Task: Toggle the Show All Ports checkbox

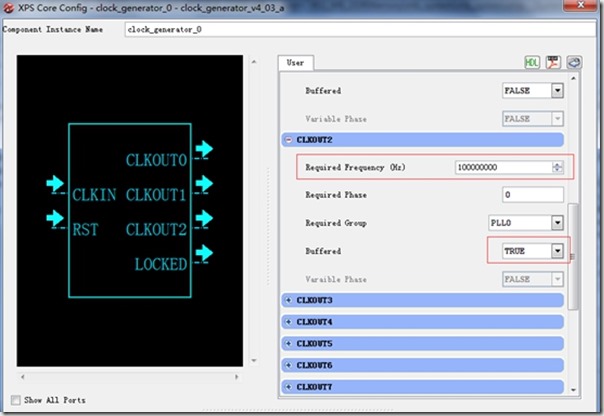Action: point(15,400)
